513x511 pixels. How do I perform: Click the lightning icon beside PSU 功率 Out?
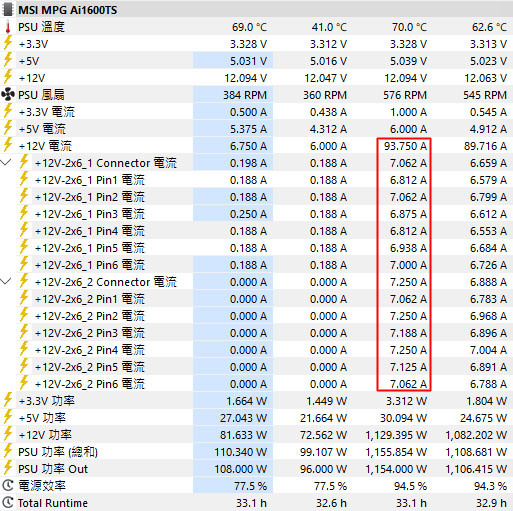[8, 468]
